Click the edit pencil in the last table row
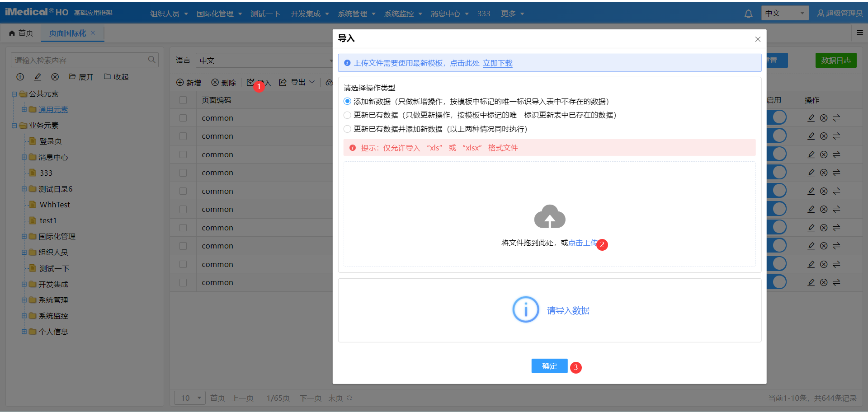This screenshot has width=868, height=412. coord(811,282)
